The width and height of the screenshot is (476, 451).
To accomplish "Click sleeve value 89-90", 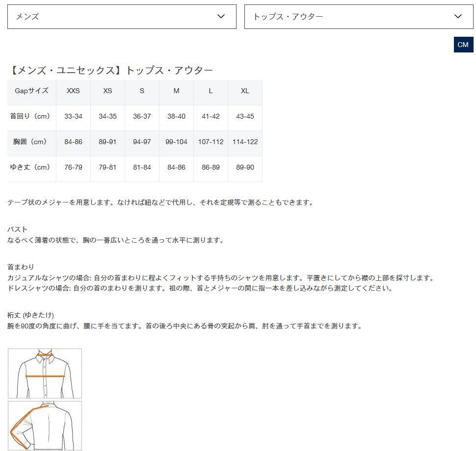I will 245,167.
